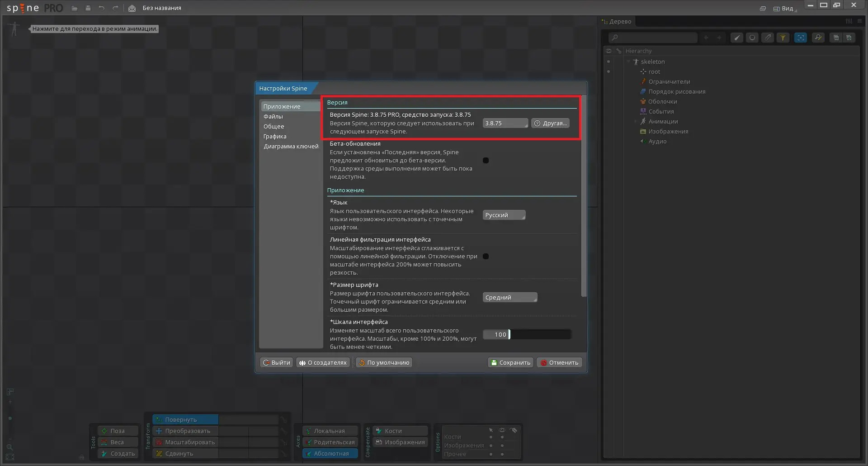Open a project with the folder icon
The image size is (868, 466).
75,8
